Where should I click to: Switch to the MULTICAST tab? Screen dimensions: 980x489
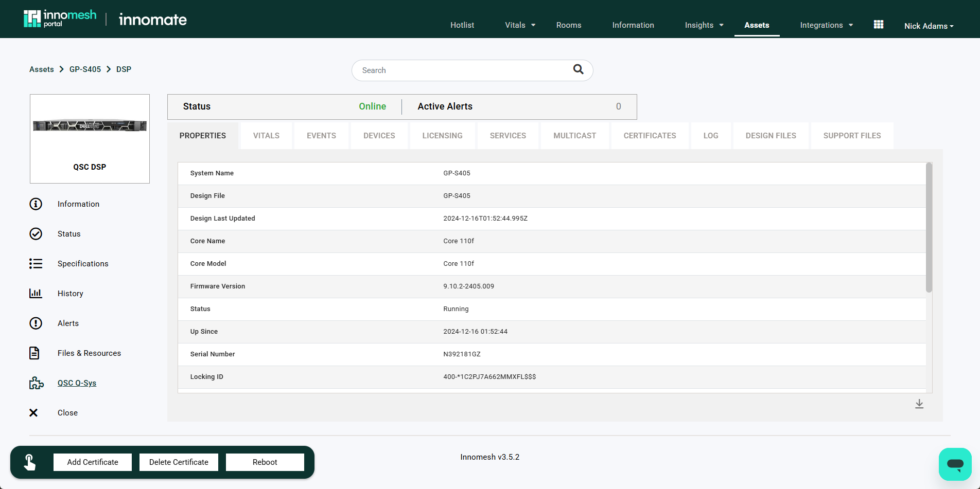tap(575, 136)
